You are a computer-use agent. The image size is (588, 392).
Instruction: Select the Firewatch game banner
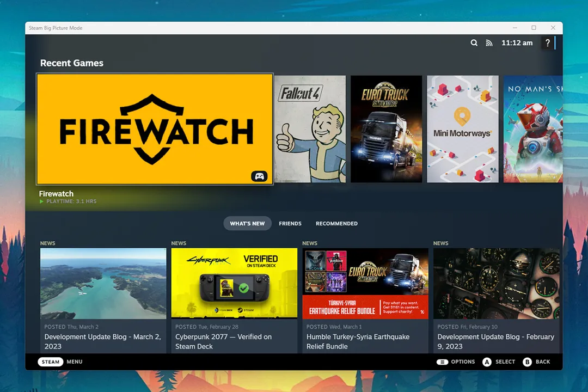pos(155,129)
